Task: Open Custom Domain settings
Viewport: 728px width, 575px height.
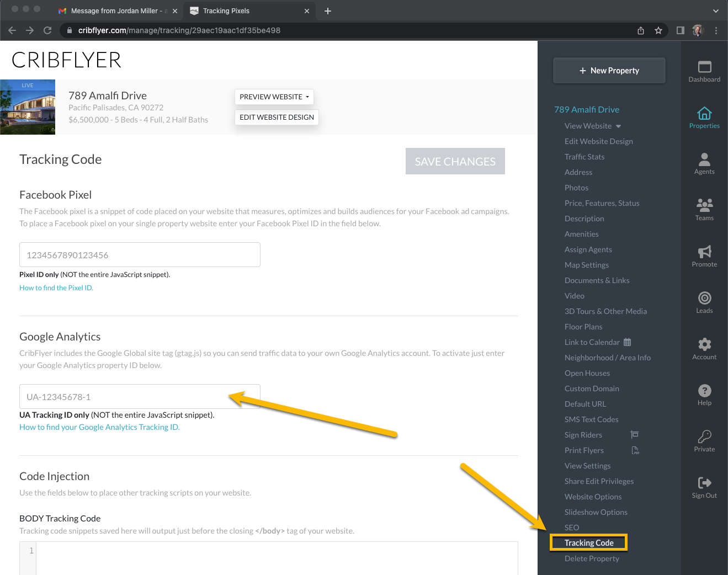Action: tap(592, 388)
